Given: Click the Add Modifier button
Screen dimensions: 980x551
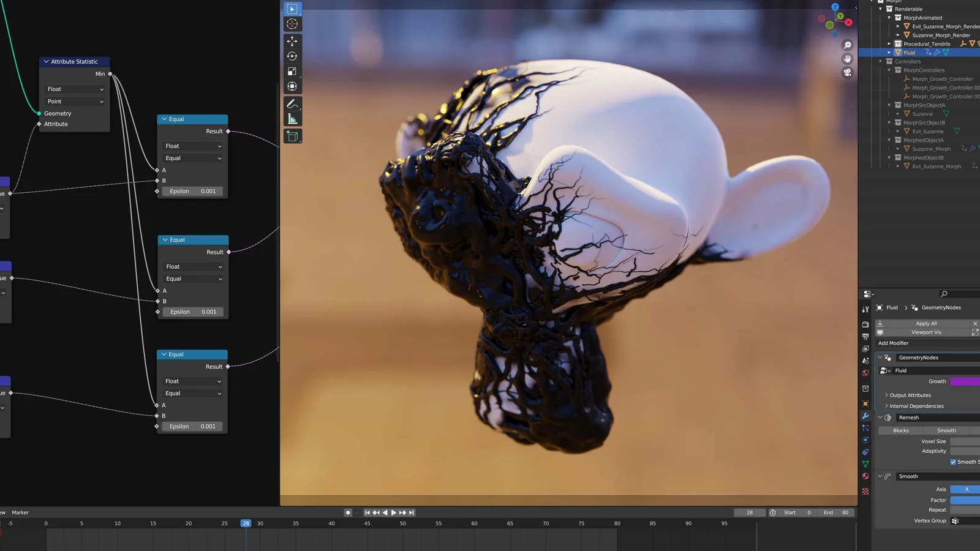Looking at the screenshot, I should (894, 343).
